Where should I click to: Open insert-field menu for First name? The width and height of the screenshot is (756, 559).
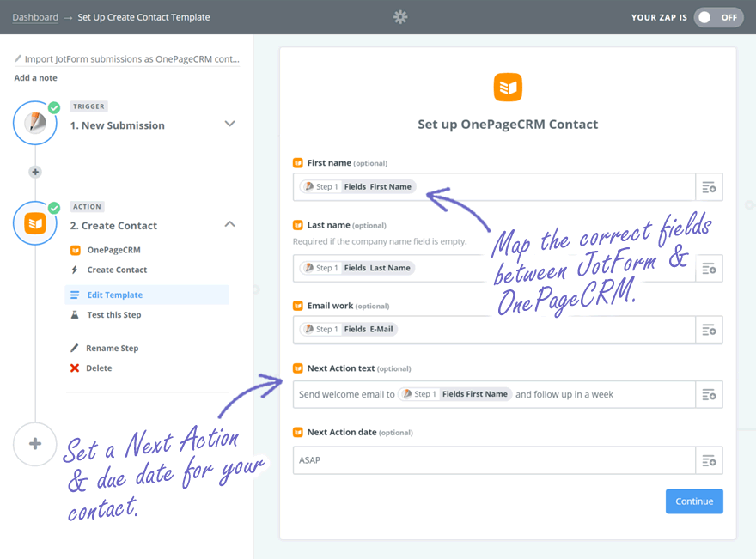pos(709,187)
